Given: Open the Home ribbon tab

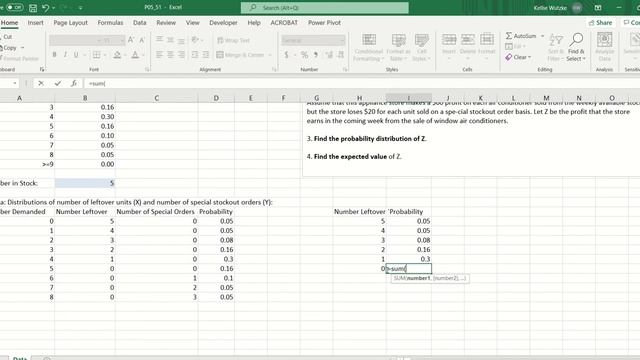Looking at the screenshot, I should point(9,23).
